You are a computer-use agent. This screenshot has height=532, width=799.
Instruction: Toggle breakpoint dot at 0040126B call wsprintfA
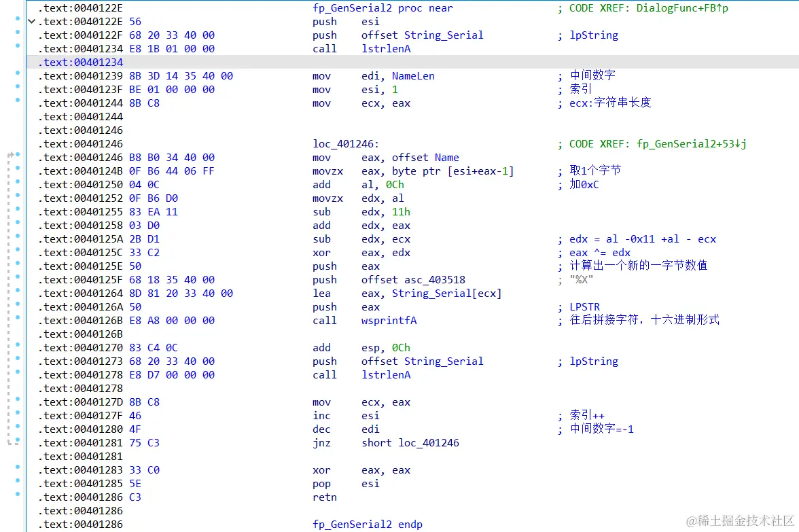(18, 317)
